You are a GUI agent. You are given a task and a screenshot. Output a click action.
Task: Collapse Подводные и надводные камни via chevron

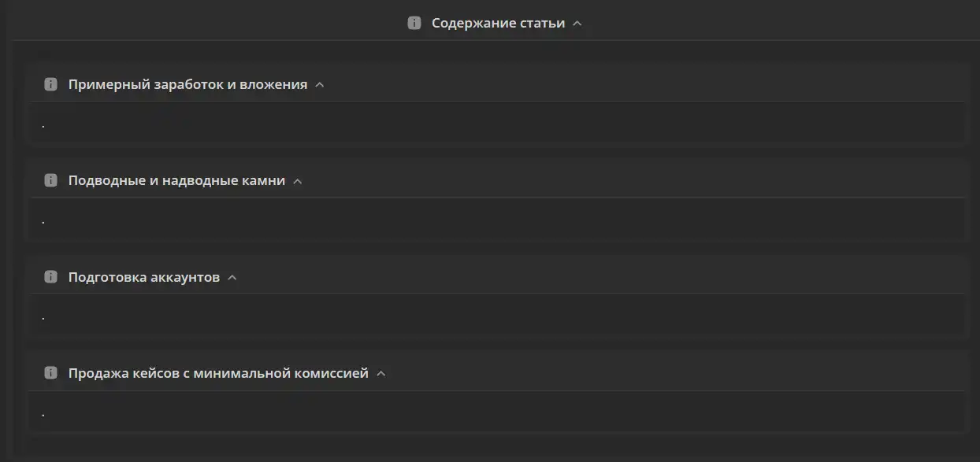click(x=298, y=181)
